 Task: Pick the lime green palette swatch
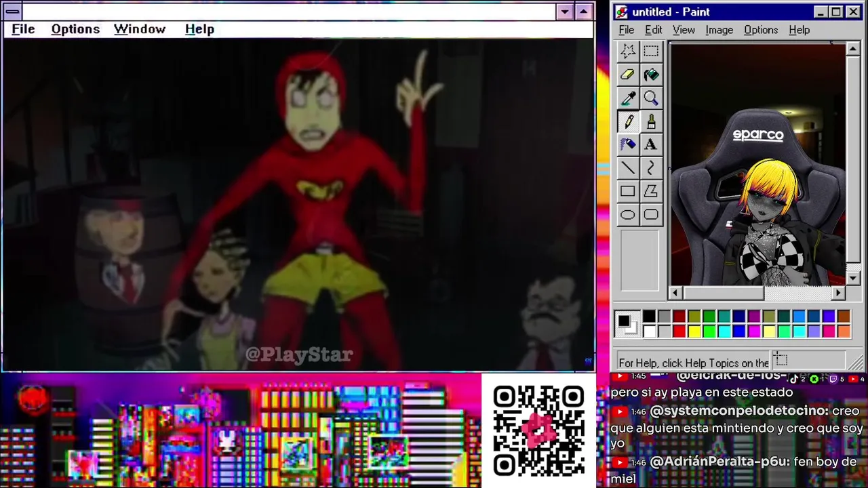tap(709, 331)
